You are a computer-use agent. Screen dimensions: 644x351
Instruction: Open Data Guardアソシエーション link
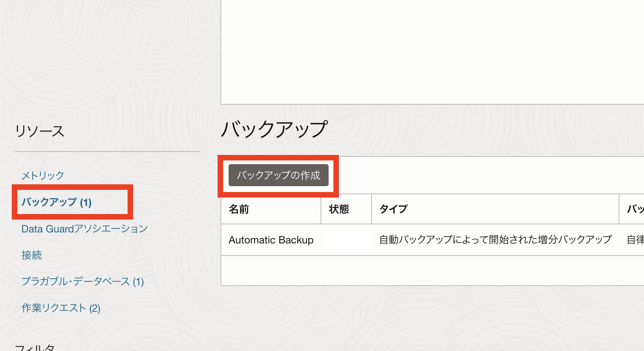(85, 229)
